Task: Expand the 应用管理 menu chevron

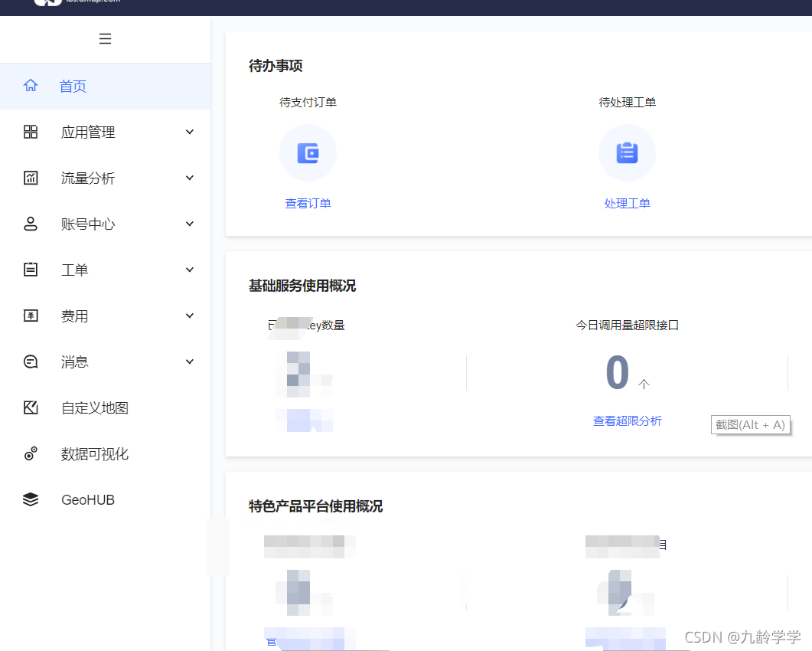Action: click(189, 132)
